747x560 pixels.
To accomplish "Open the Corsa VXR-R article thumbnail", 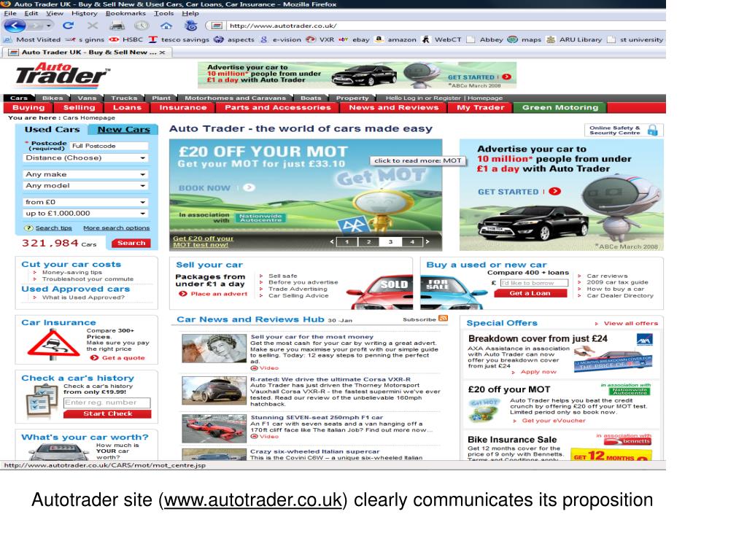I will 214,391.
